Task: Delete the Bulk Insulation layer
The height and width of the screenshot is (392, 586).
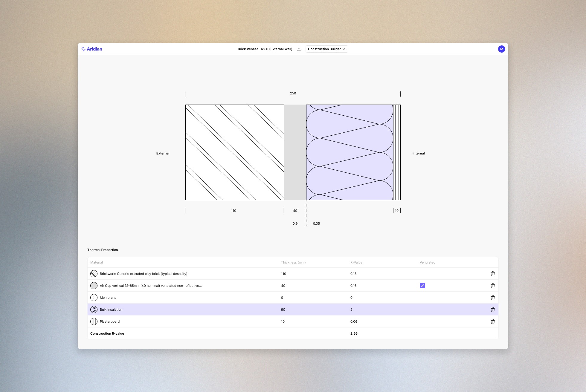Action: click(x=492, y=310)
